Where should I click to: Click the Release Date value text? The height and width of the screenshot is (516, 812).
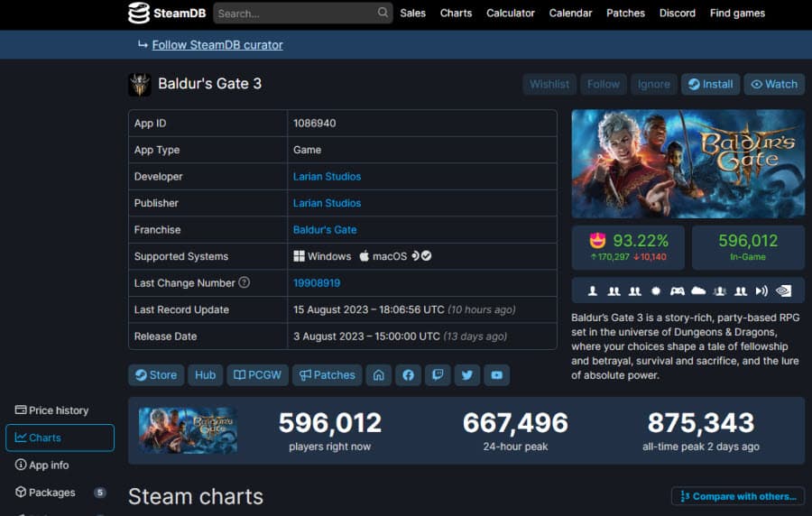click(x=400, y=336)
